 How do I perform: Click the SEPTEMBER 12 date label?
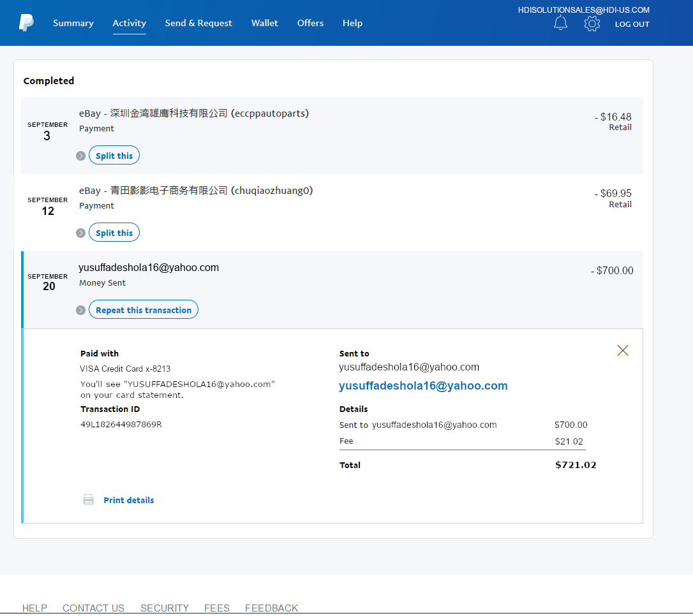(x=47, y=207)
